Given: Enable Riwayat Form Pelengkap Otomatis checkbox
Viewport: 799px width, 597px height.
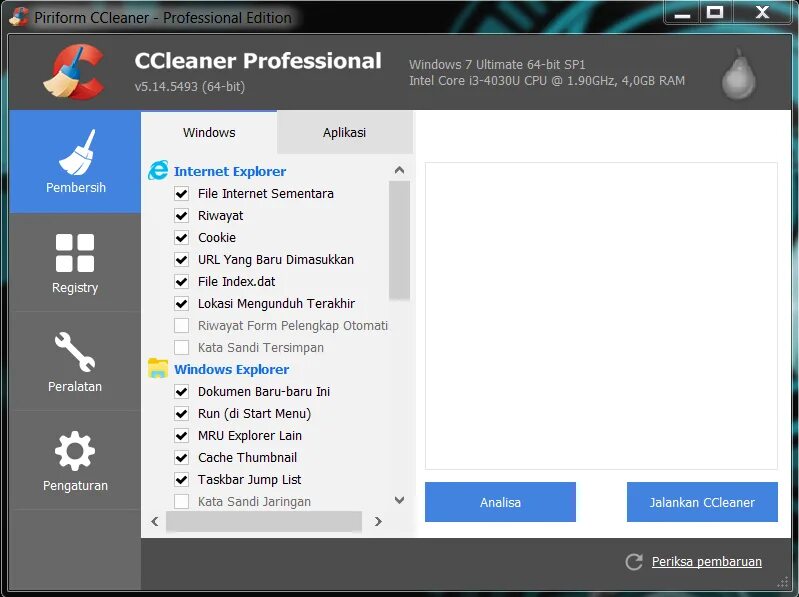Looking at the screenshot, I should click(x=181, y=325).
